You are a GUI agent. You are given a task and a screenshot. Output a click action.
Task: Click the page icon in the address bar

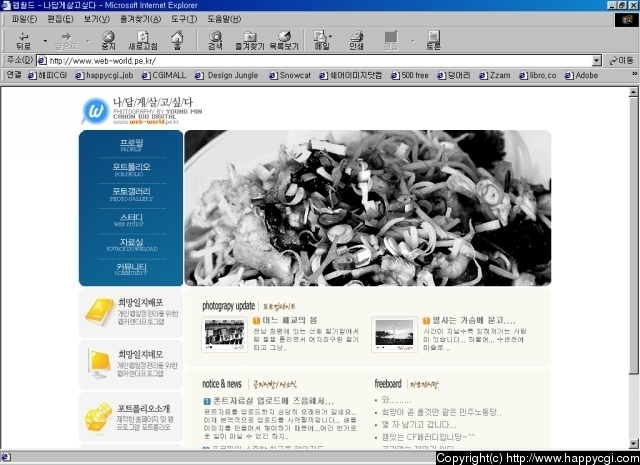[x=42, y=61]
